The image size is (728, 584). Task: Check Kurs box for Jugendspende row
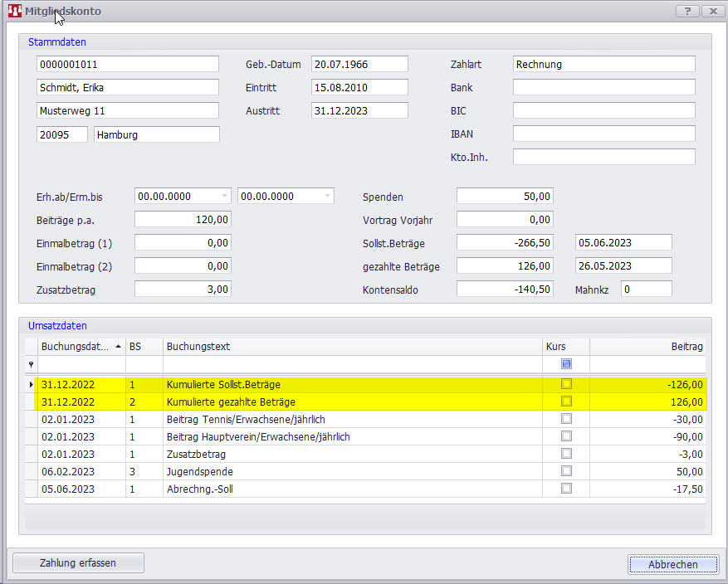[566, 471]
